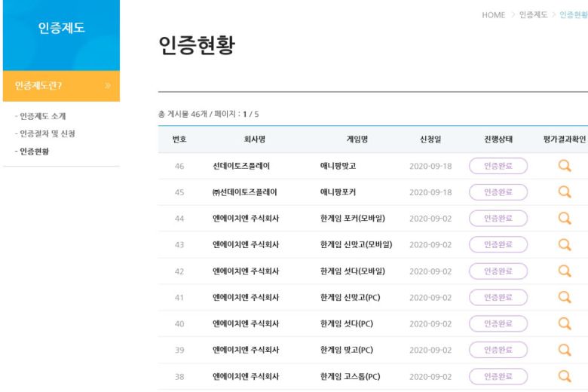
Task: Click the 신청일 column header
Action: point(430,139)
